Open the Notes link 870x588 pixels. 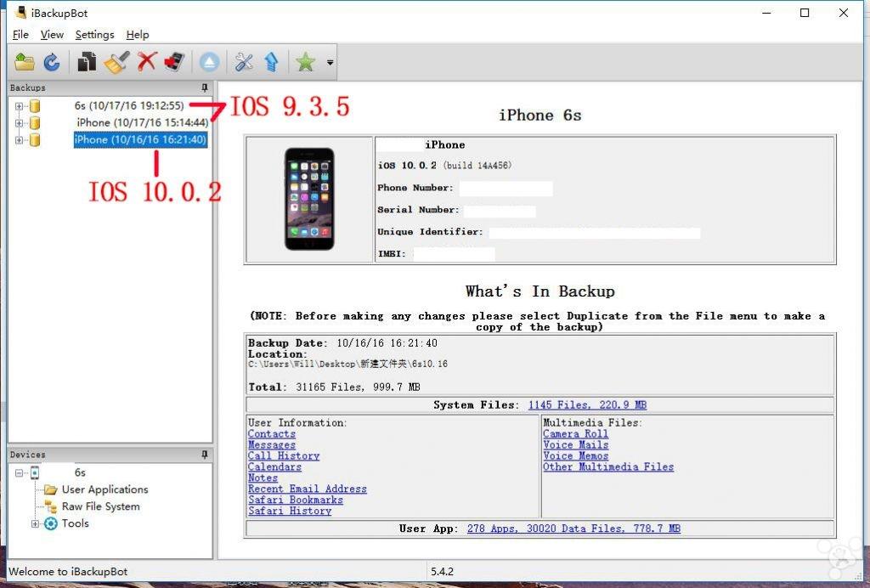coord(263,478)
